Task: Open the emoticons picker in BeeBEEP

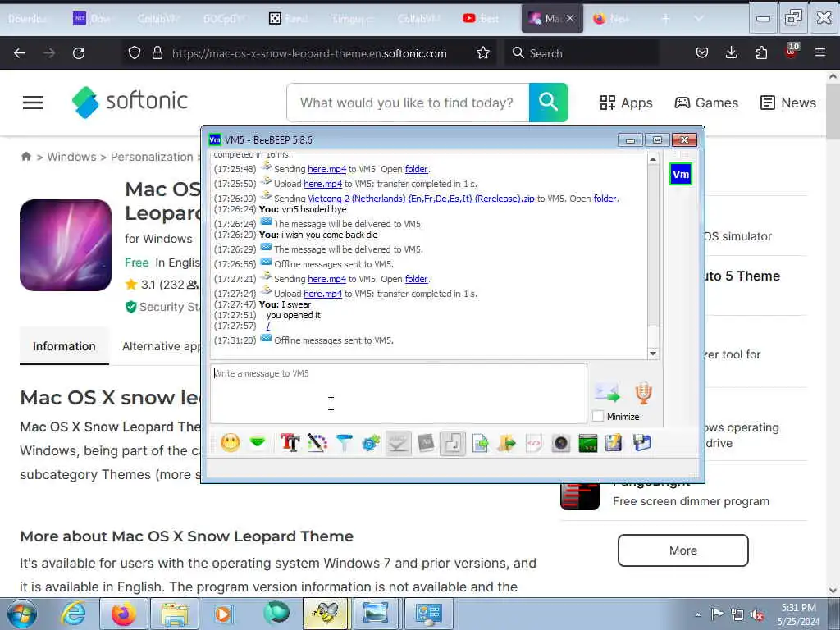Action: (231, 443)
